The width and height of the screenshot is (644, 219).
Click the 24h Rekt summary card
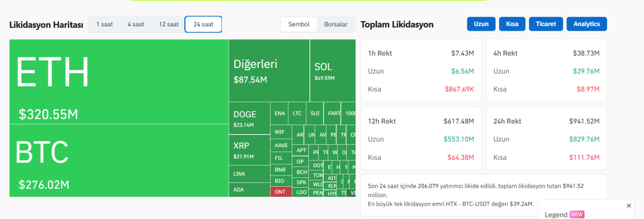tap(546, 139)
